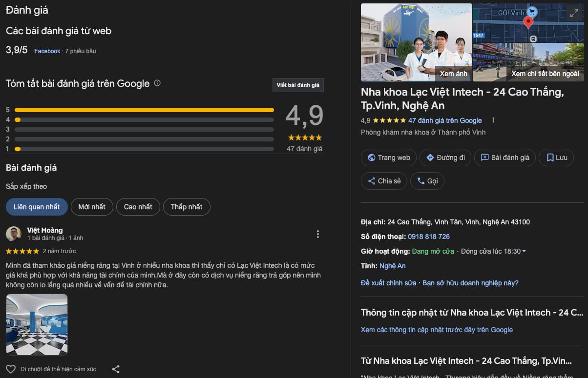The width and height of the screenshot is (588, 378).
Task: Select the "Mới nhất" sort filter
Action: coord(92,207)
